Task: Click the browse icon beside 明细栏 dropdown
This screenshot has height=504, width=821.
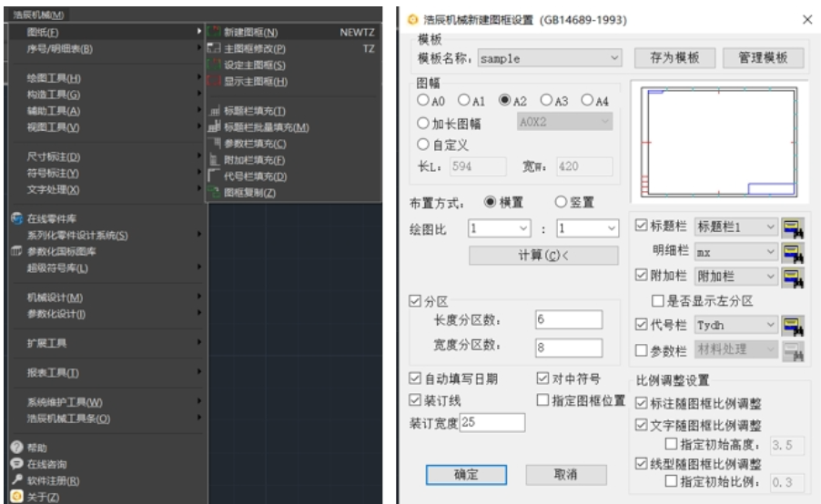Action: tap(795, 251)
